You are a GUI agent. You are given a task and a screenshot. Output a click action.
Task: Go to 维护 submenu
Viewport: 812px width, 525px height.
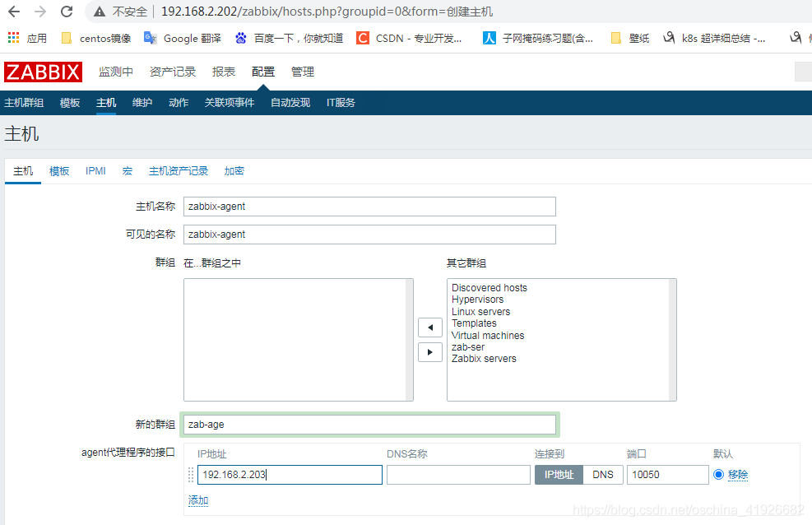pyautogui.click(x=142, y=103)
